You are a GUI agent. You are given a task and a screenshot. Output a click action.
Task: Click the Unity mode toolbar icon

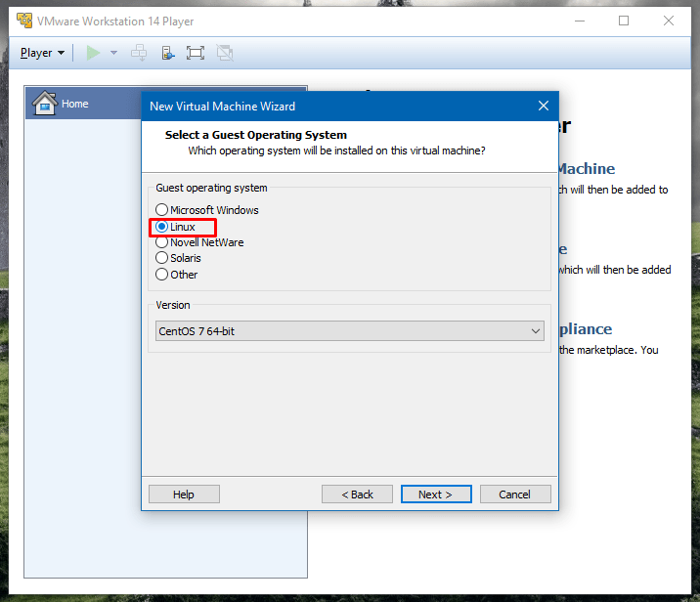pos(225,53)
